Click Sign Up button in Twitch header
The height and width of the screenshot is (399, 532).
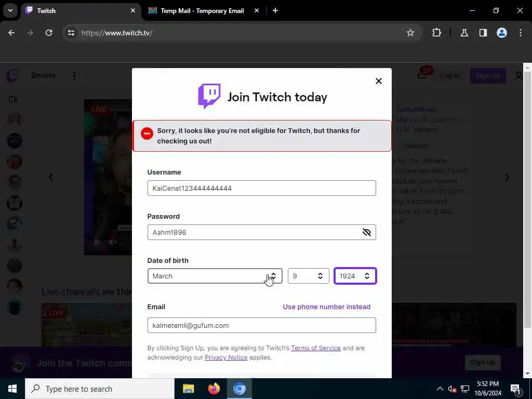(487, 76)
